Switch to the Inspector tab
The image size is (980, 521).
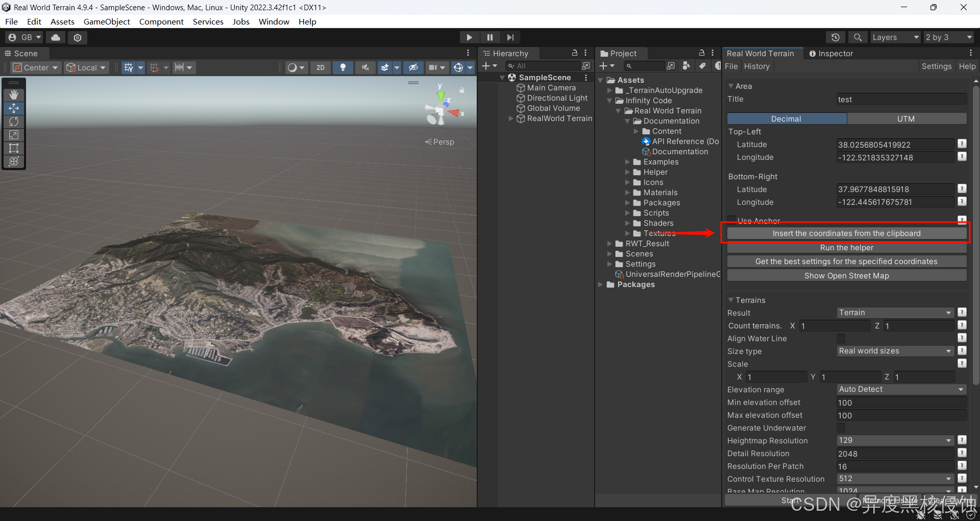click(x=830, y=54)
